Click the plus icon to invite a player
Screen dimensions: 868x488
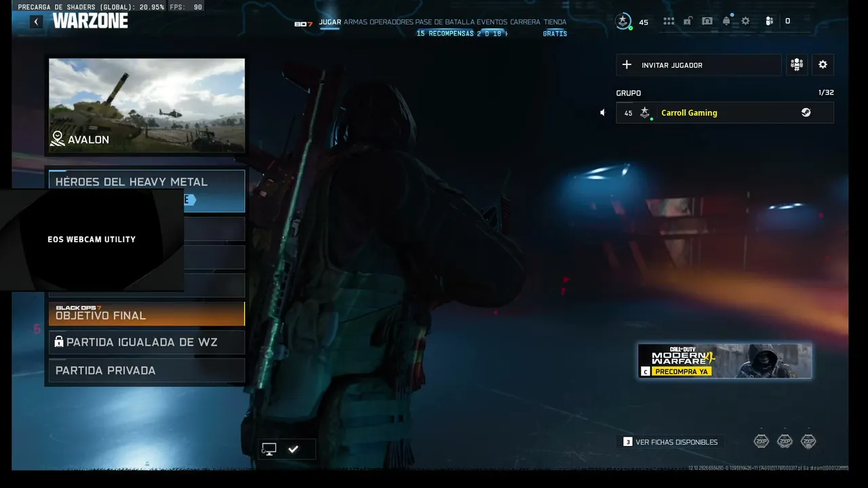(627, 65)
